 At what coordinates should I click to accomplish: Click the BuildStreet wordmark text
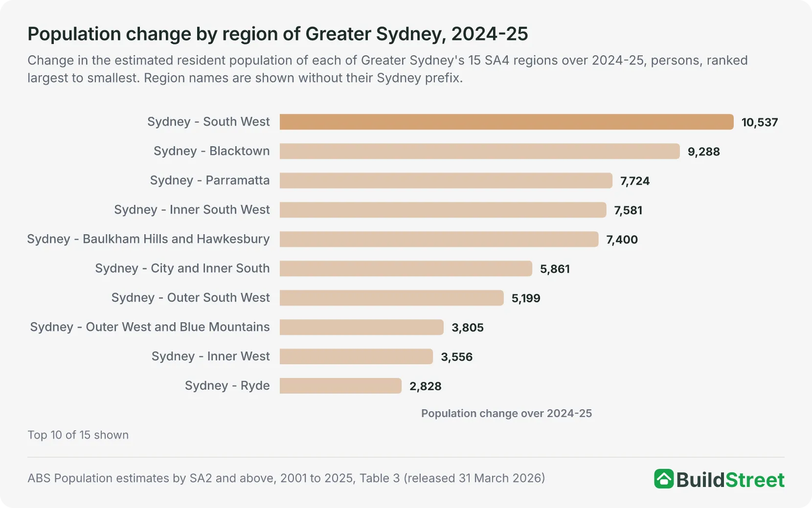[730, 480]
